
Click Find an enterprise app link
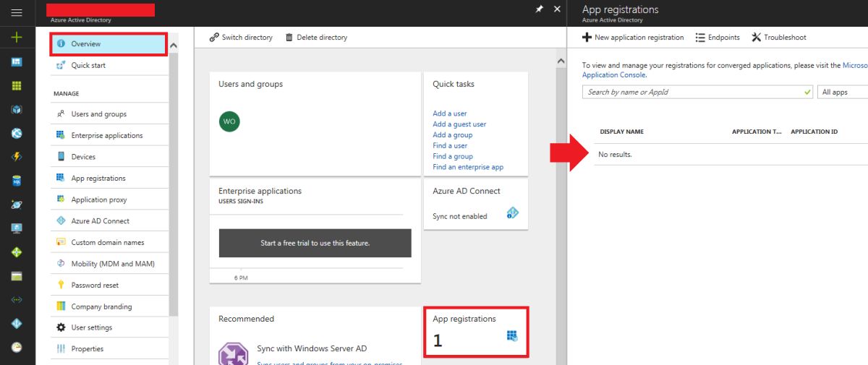point(468,167)
